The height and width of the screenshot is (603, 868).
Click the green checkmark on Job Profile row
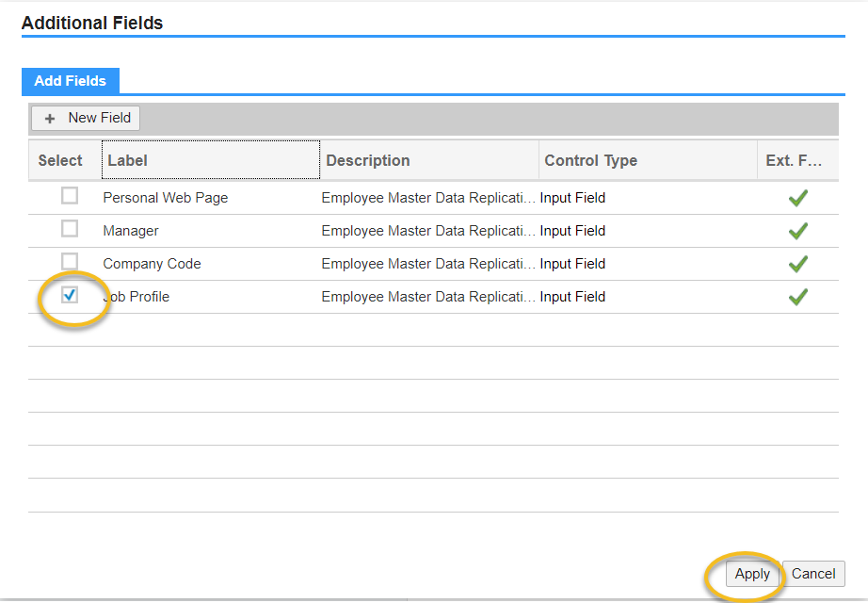pos(797,297)
